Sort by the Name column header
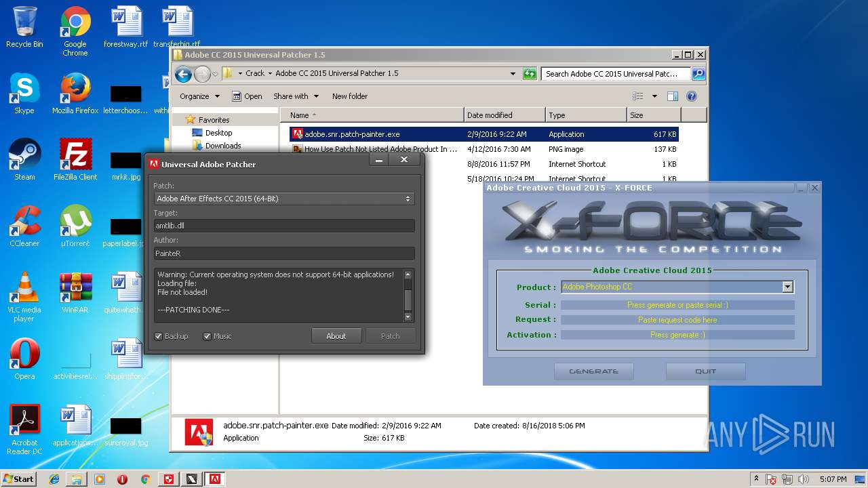The height and width of the screenshot is (488, 868). (372, 115)
